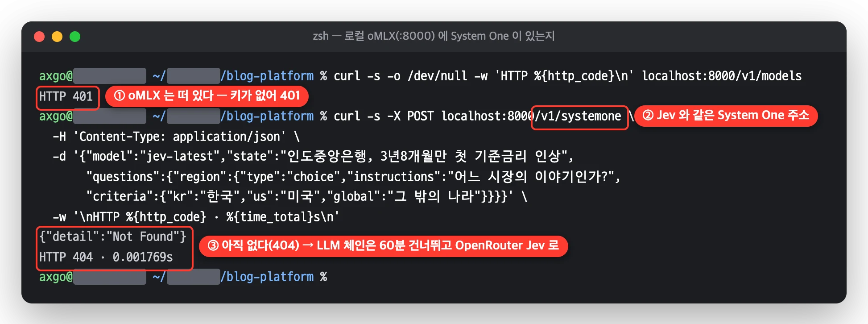Image resolution: width=868 pixels, height=324 pixels.
Task: Click the 'HTTP 404 · 0.001769s' output line
Action: point(106,257)
